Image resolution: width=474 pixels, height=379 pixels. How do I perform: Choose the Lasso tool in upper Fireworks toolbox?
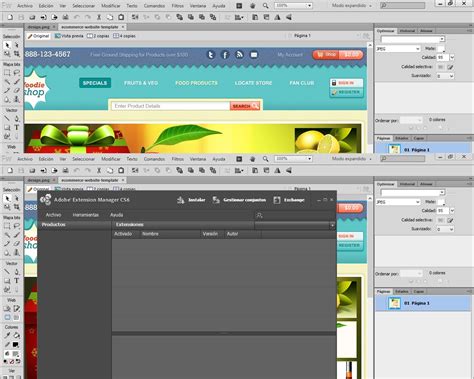(16, 73)
